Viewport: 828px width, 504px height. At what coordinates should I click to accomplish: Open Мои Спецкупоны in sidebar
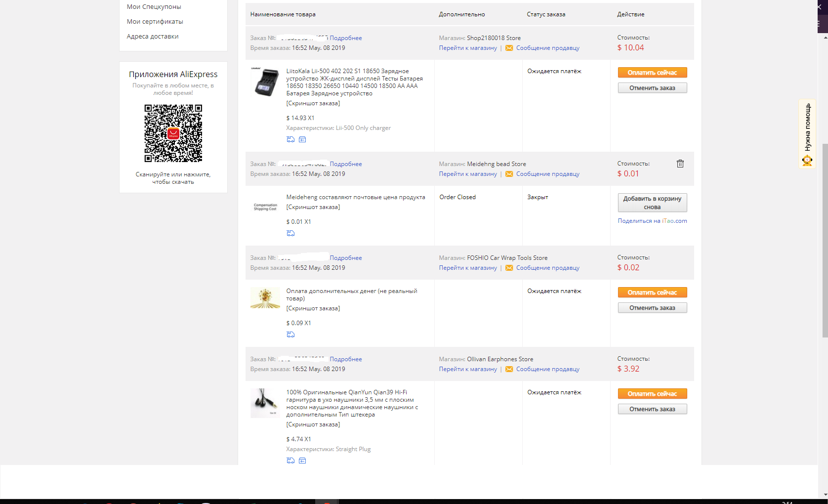coord(154,7)
